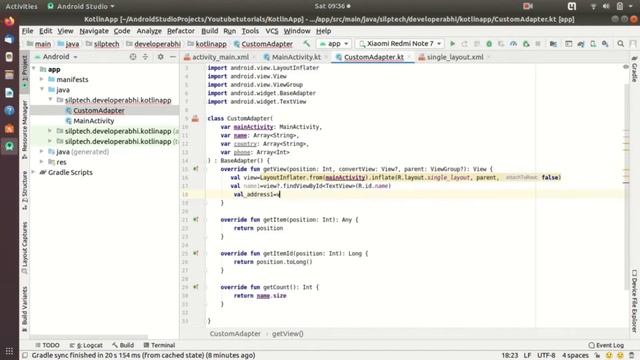Screen dimensions: 640x360
Task: Open the File menu
Action: pyautogui.click(x=27, y=31)
